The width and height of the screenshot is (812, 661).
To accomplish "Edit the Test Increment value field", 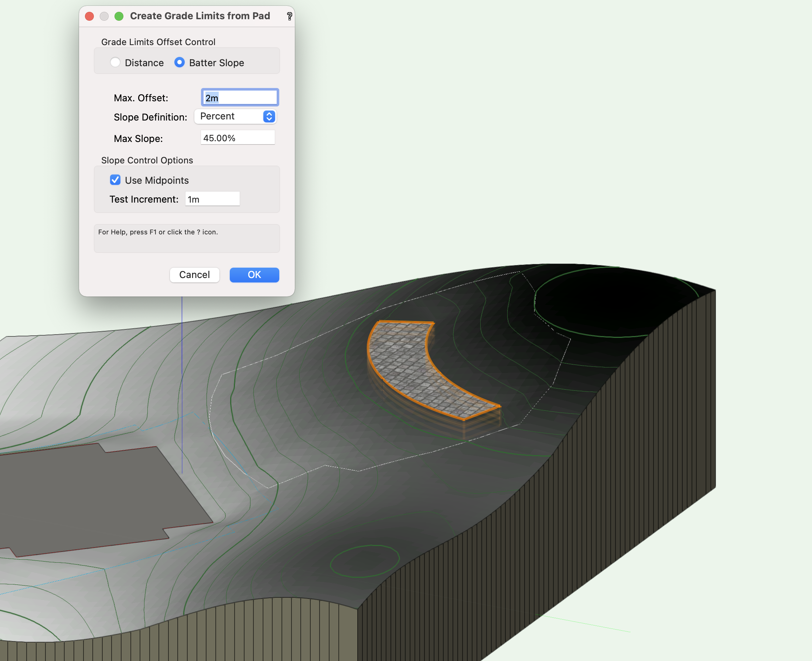I will (x=212, y=199).
